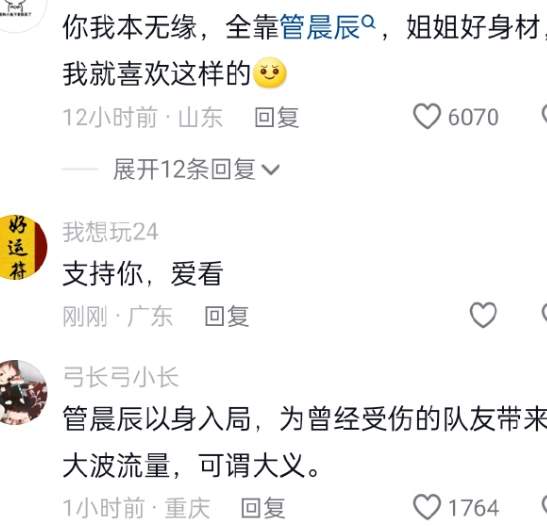
Task: Open the top commenter's avatar
Action: (x=23, y=16)
